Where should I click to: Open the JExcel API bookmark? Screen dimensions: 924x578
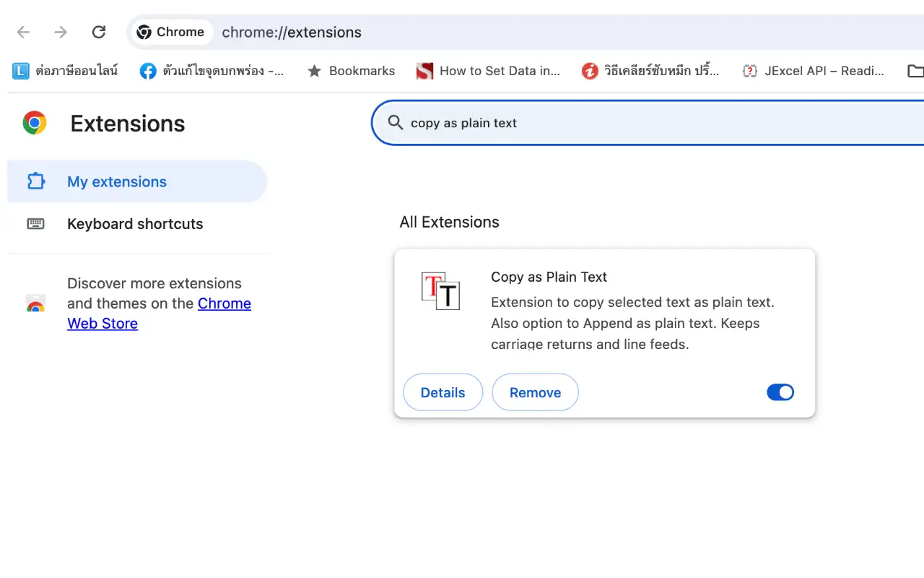(x=814, y=71)
